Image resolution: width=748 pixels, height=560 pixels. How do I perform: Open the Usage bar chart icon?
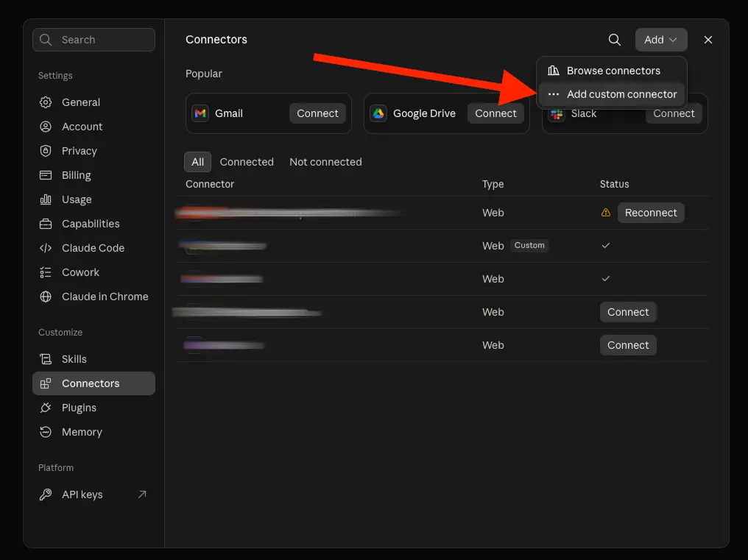(46, 199)
